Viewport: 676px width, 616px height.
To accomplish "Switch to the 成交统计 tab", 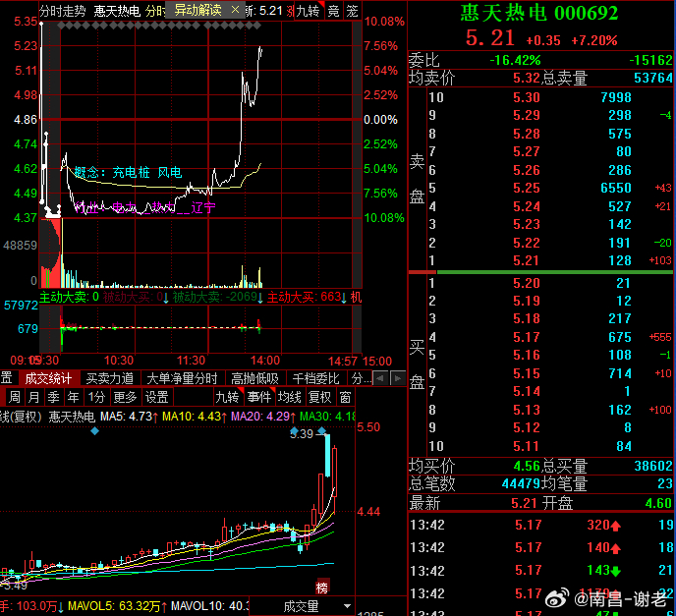I will click(x=48, y=378).
